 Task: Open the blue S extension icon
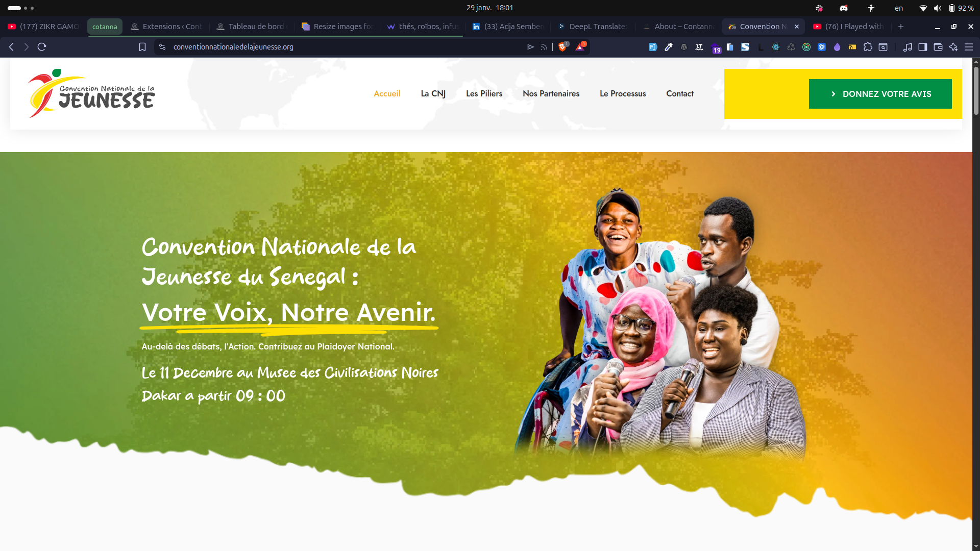click(745, 47)
